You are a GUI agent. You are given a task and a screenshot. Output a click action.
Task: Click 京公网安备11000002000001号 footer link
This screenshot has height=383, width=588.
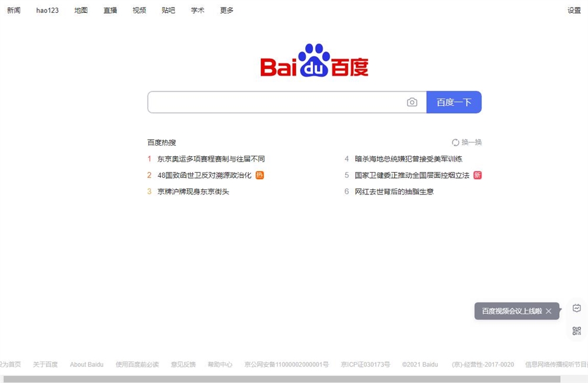click(x=286, y=364)
